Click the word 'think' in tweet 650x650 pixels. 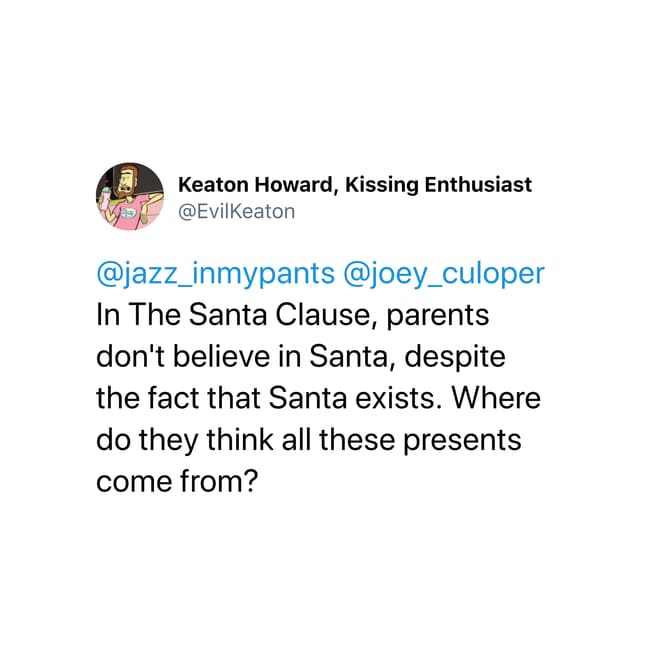pyautogui.click(x=240, y=439)
